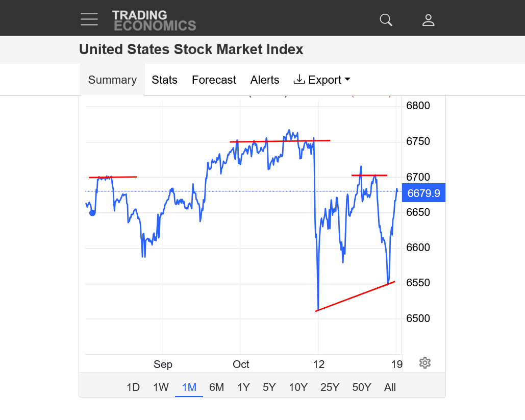Open the user account icon
This screenshot has width=525, height=420.
428,20
